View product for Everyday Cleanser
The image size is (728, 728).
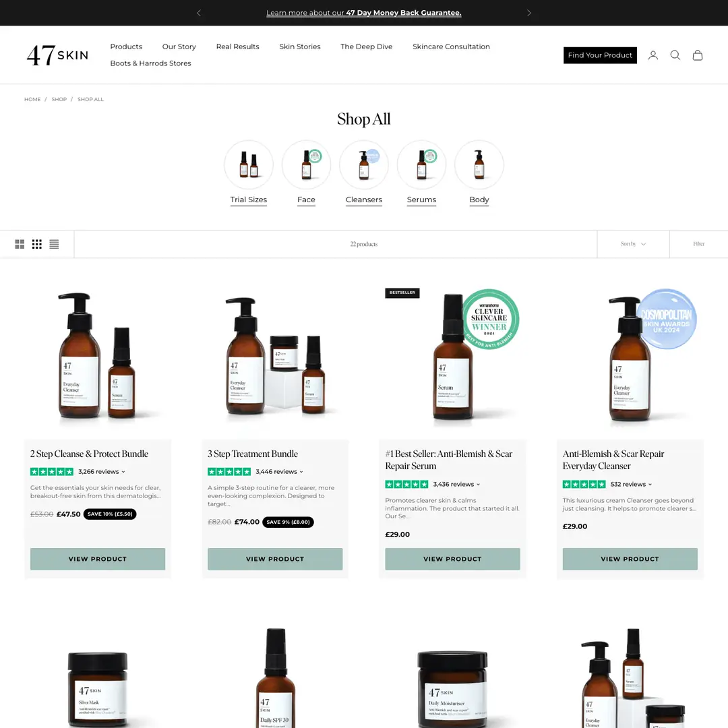coord(630,559)
